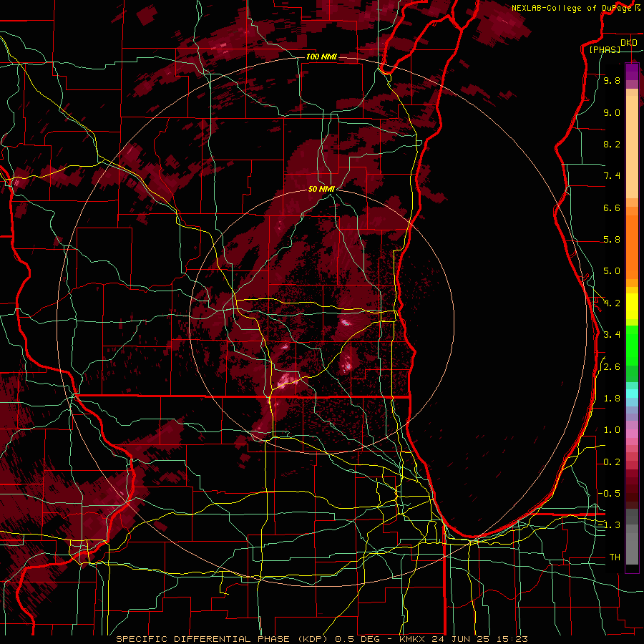Click the -0.5 value on the color scale
644x644 pixels.
point(610,494)
